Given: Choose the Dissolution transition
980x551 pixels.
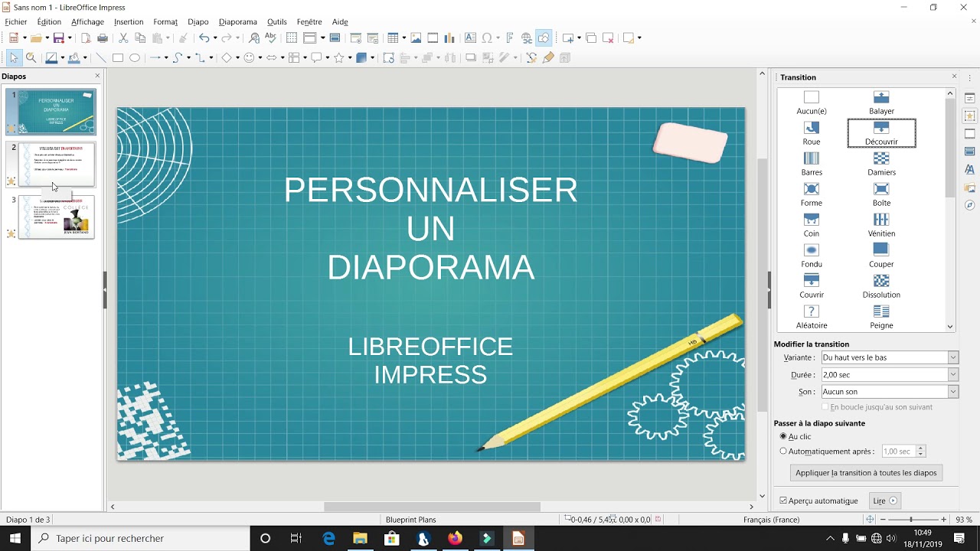Looking at the screenshot, I should pos(881,286).
